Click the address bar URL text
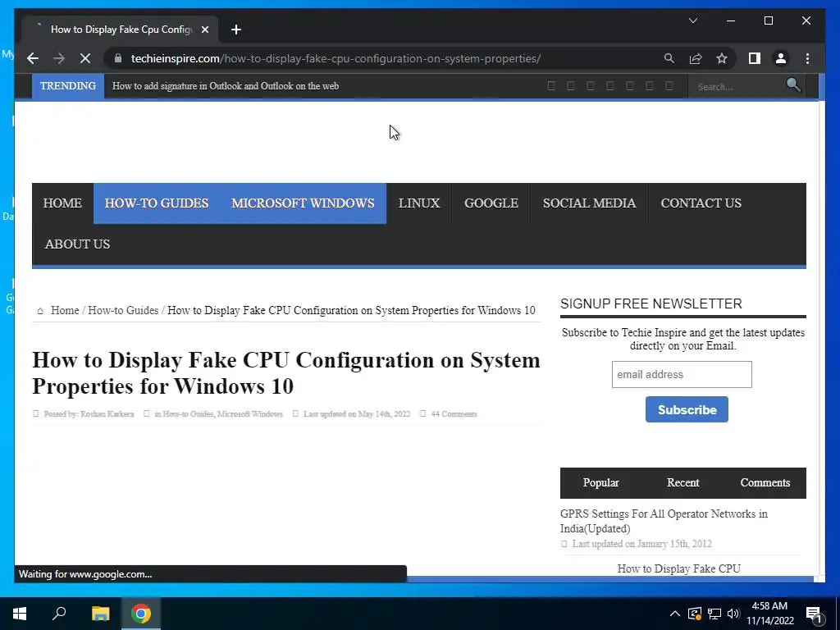840x630 pixels. click(336, 58)
